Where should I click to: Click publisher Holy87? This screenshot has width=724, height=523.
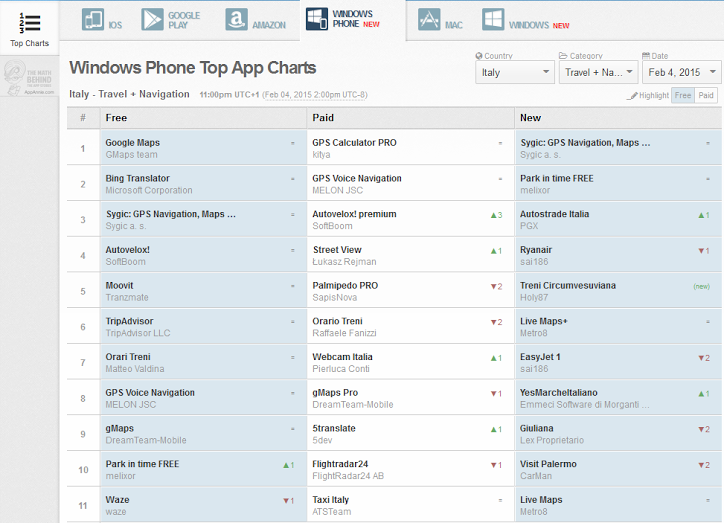point(534,297)
